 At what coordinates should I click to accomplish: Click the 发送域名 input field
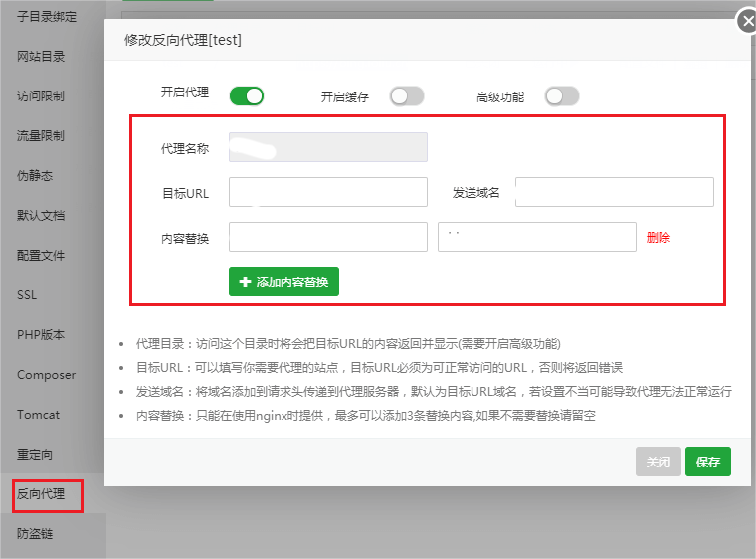pyautogui.click(x=615, y=192)
